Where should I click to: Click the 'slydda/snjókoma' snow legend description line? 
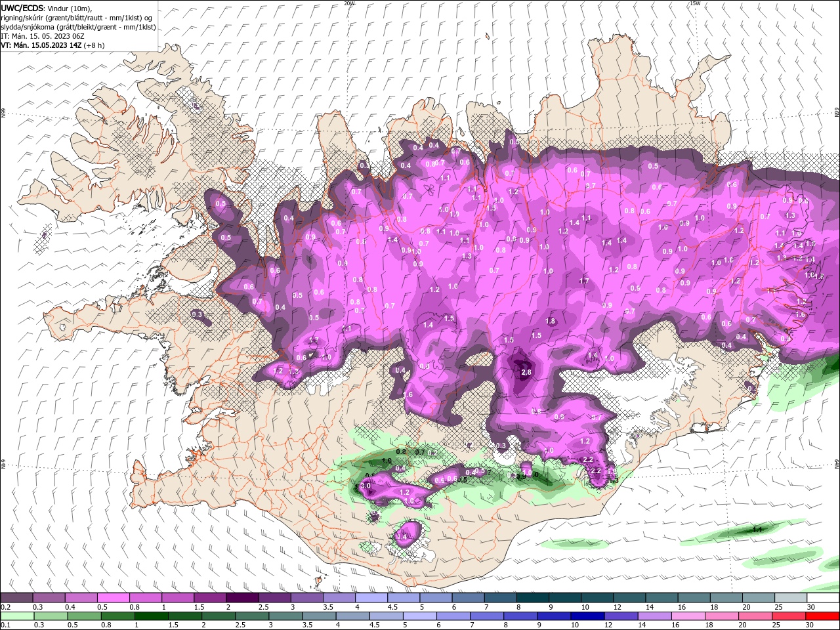(x=78, y=27)
